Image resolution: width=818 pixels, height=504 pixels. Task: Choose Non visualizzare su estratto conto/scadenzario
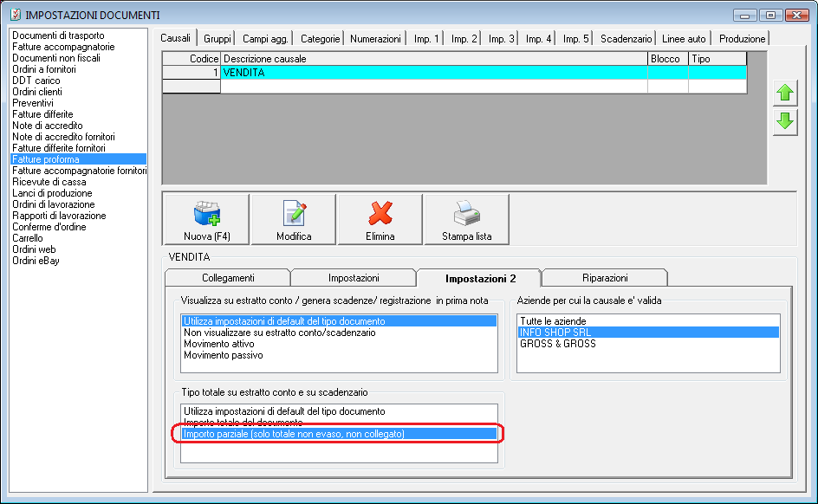pyautogui.click(x=339, y=333)
